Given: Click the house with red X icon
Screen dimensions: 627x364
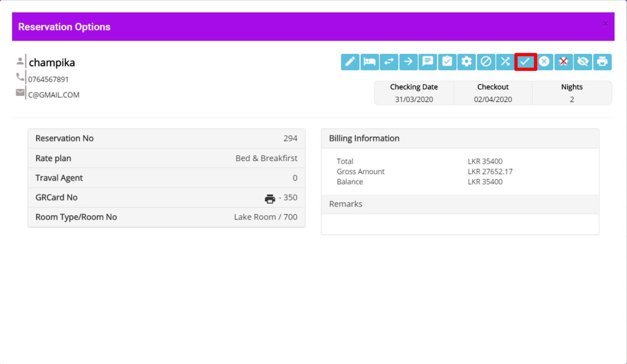Looking at the screenshot, I should point(564,62).
